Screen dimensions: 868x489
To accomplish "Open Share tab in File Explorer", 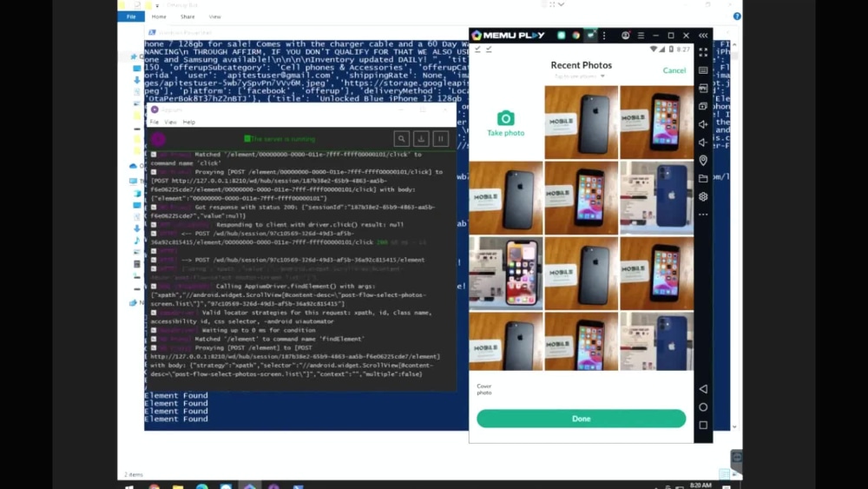I will [x=187, y=17].
